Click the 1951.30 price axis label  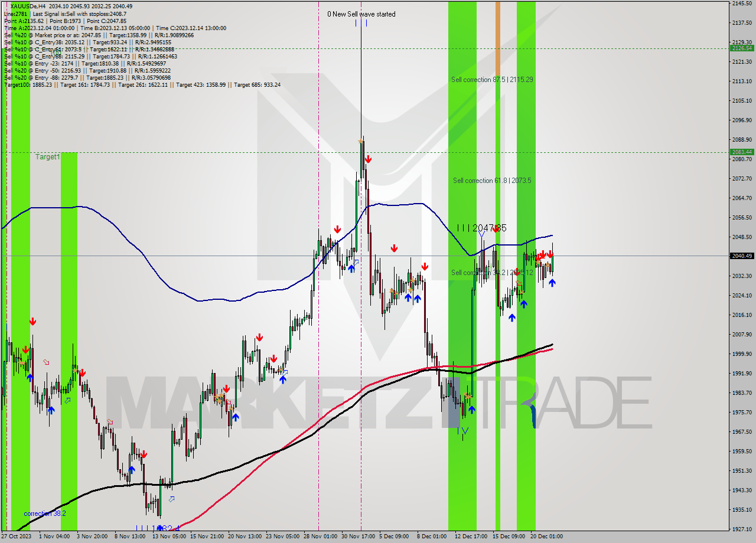[742, 470]
